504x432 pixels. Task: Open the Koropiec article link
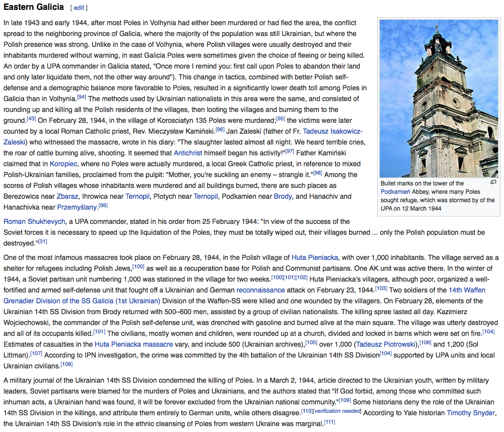click(x=63, y=164)
